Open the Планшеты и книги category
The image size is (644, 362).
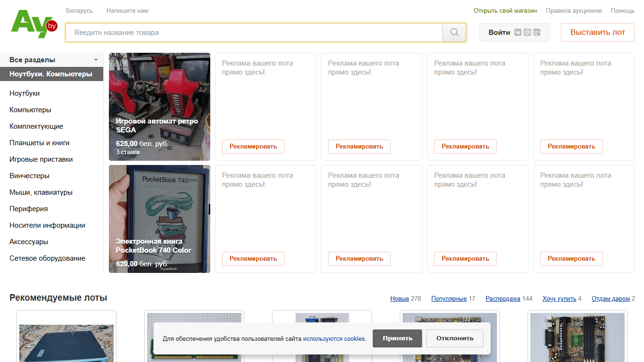click(40, 143)
